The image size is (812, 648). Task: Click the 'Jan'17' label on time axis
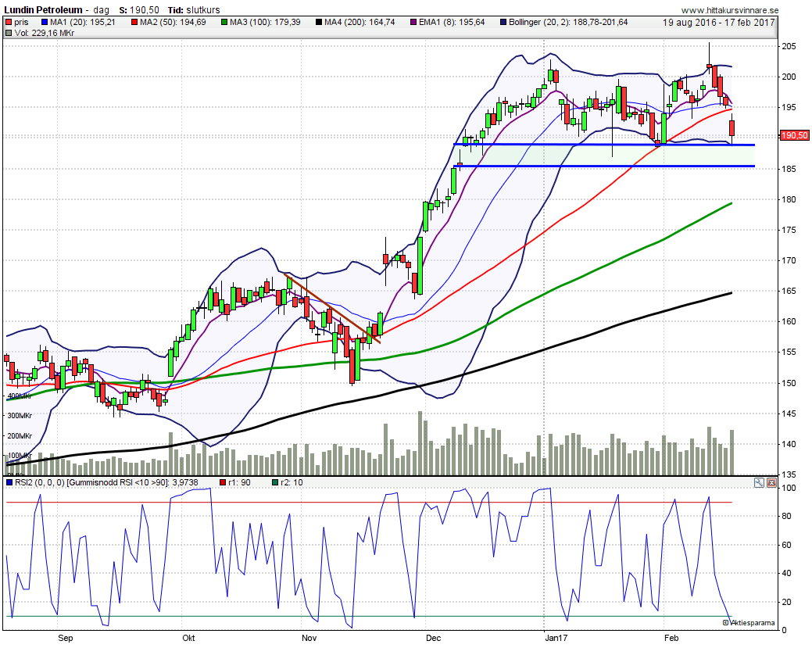click(x=556, y=638)
